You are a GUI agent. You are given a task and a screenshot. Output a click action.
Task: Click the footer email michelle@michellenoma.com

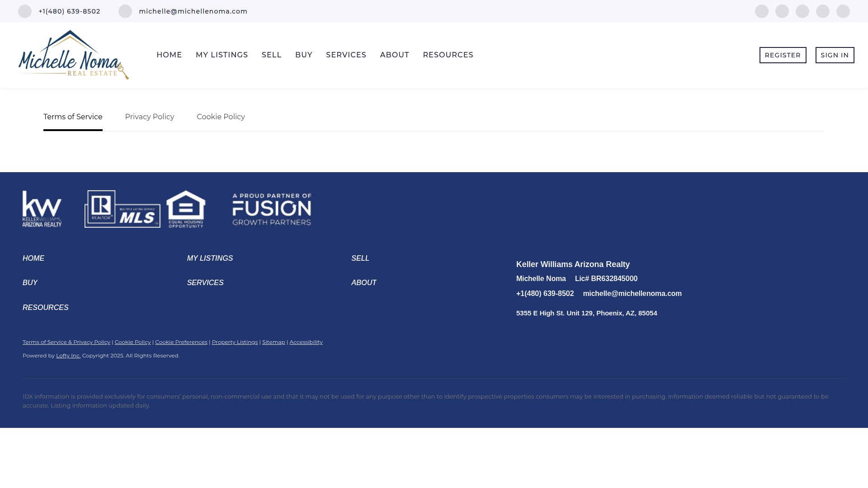click(x=632, y=294)
